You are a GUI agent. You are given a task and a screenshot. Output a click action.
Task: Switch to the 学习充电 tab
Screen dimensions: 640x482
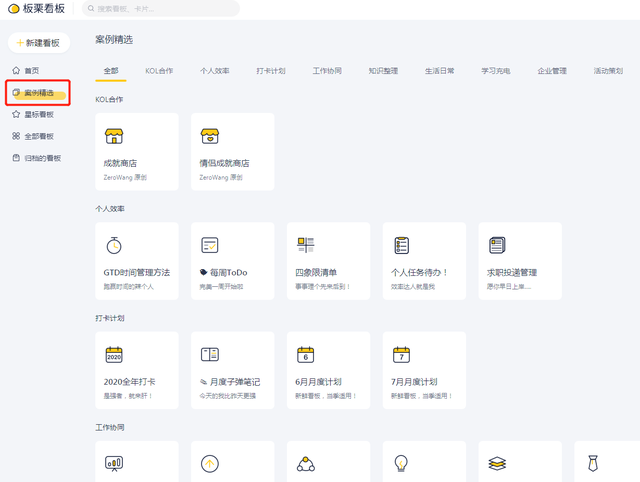click(496, 71)
